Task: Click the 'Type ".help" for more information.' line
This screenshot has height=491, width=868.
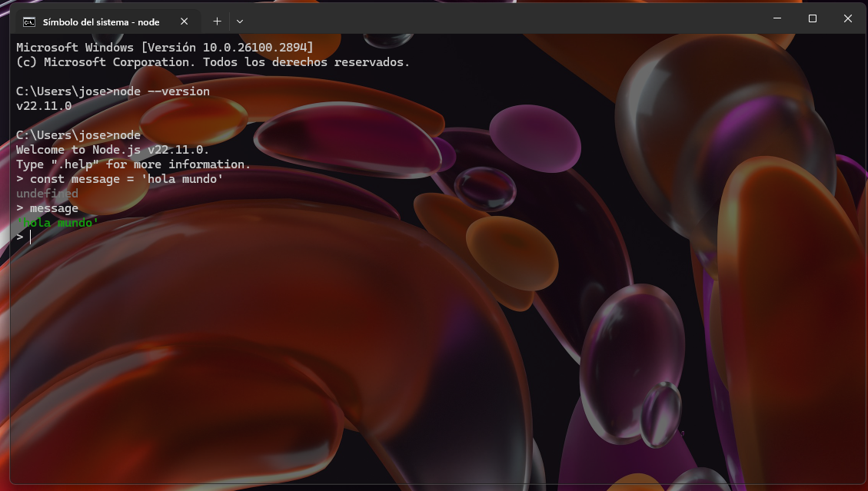Action: (133, 164)
